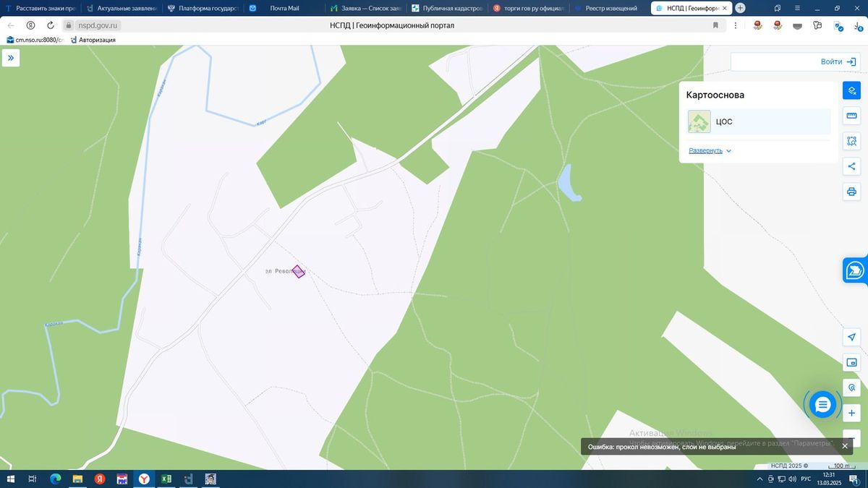Switch to the Расставить знаки препинания tab
This screenshot has height=488, width=868.
(40, 8)
